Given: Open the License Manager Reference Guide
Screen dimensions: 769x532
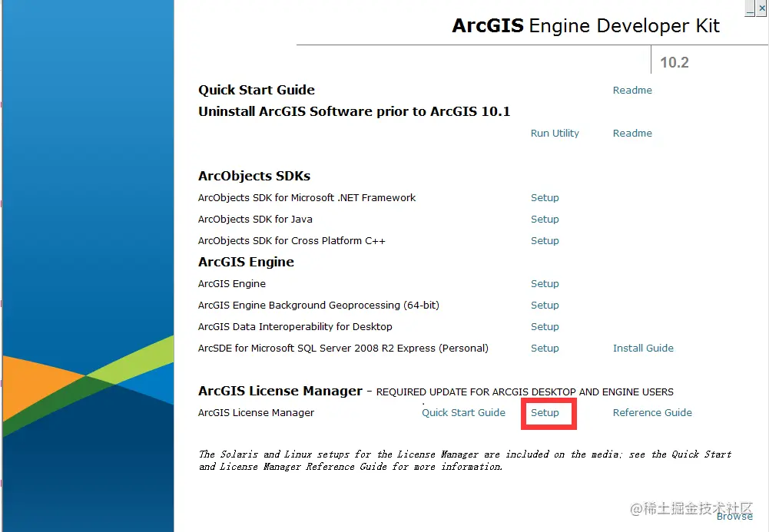Looking at the screenshot, I should point(652,413).
